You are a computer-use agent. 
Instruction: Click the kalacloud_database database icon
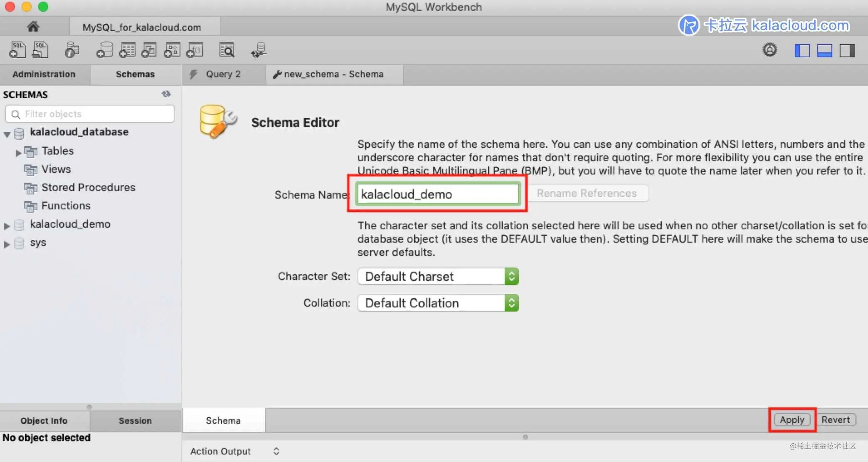20,133
